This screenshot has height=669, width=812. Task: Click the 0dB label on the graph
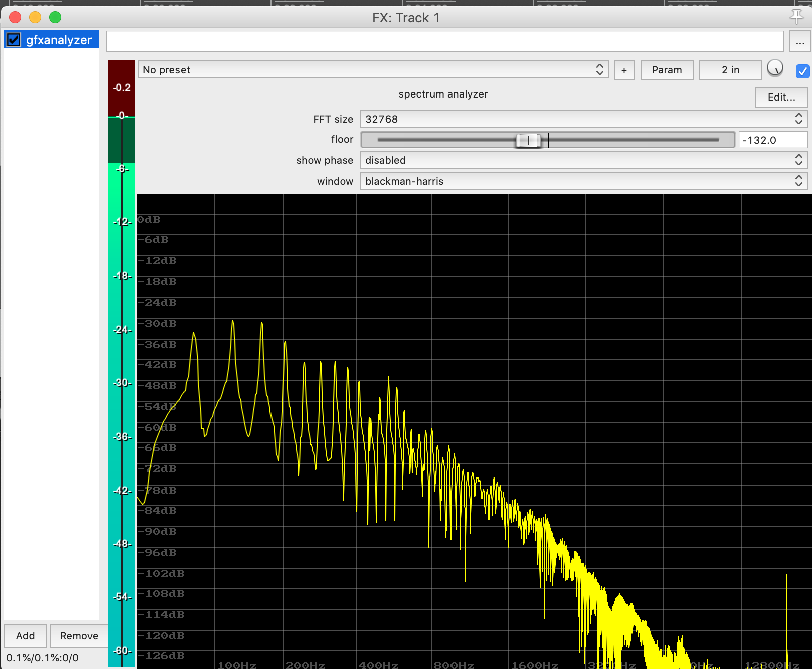pos(149,220)
